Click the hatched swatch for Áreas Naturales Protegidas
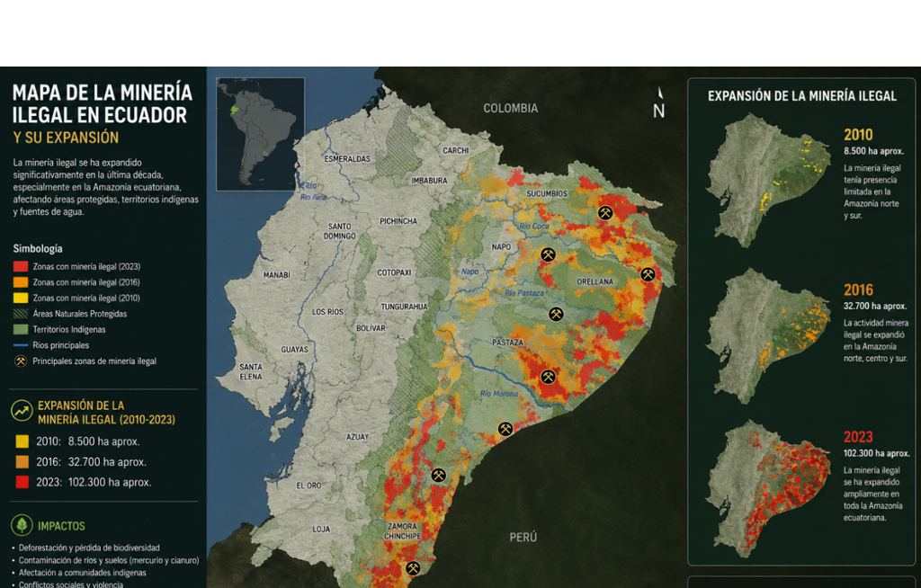921x588 pixels. (x=21, y=314)
